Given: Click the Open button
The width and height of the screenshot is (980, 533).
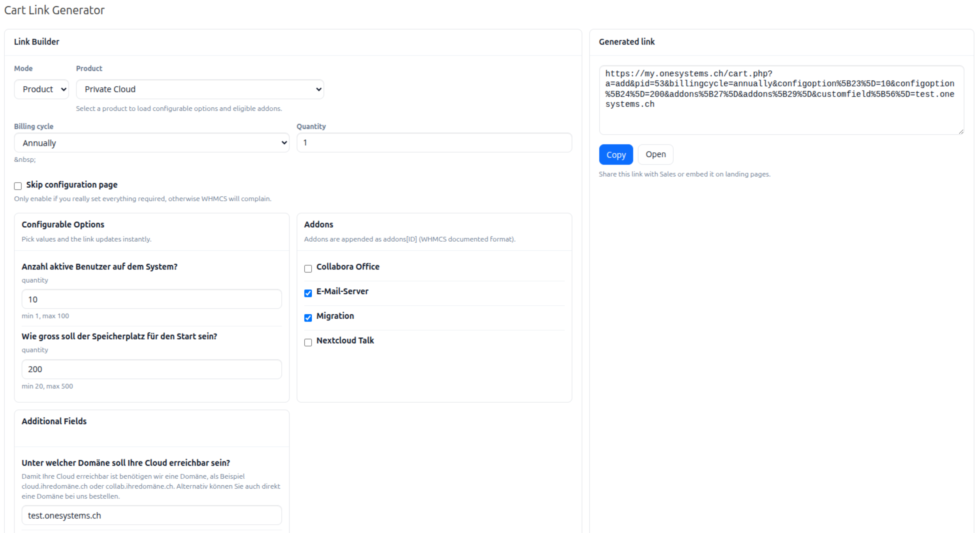Looking at the screenshot, I should (655, 155).
